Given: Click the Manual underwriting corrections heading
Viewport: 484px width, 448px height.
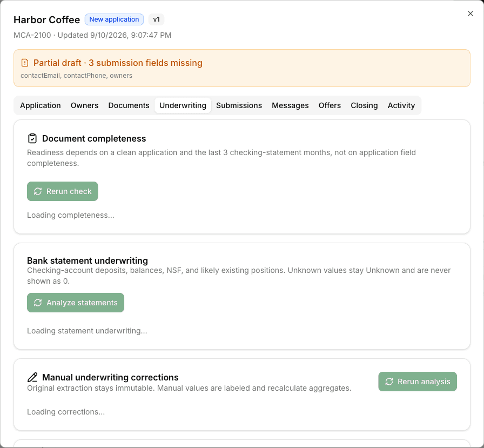Looking at the screenshot, I should point(110,377).
